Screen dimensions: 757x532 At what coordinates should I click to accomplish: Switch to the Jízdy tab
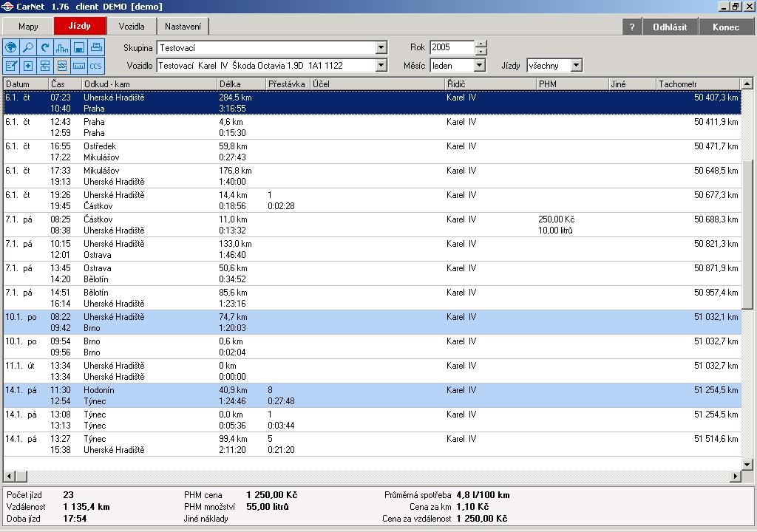80,26
